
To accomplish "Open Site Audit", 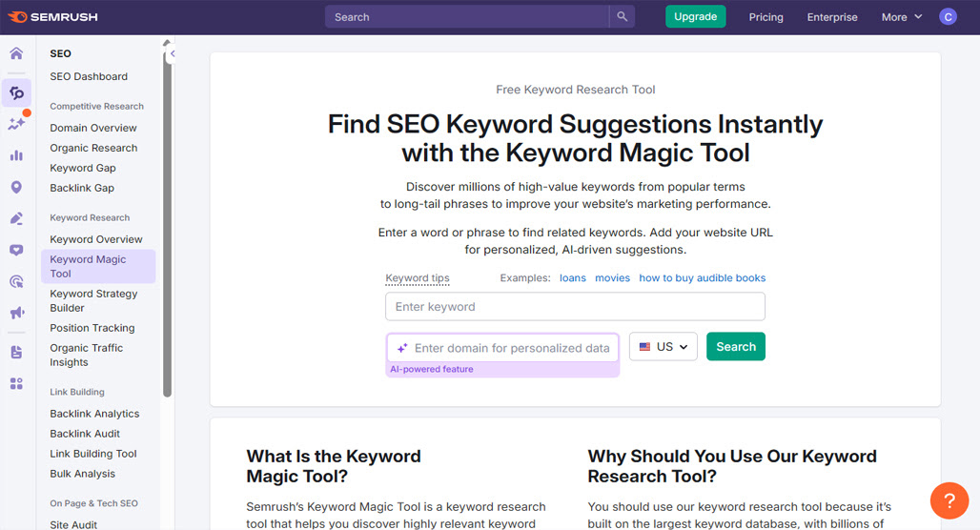I will tap(73, 524).
